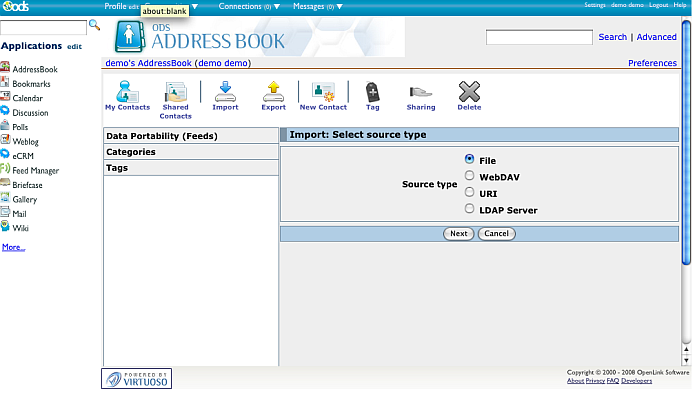Click the Tag toolbar icon
This screenshot has width=700, height=402.
372,96
